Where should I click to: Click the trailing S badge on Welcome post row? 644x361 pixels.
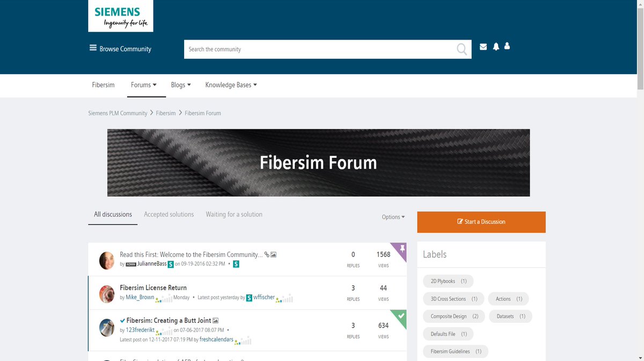[x=236, y=264]
